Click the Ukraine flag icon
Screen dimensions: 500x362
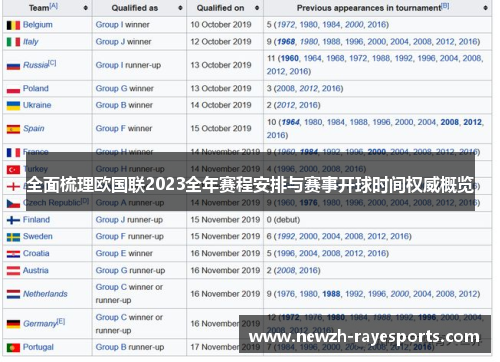(x=13, y=106)
